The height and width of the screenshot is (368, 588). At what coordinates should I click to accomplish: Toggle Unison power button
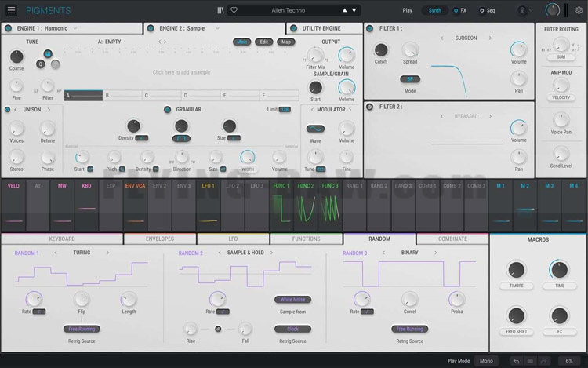pos(7,110)
